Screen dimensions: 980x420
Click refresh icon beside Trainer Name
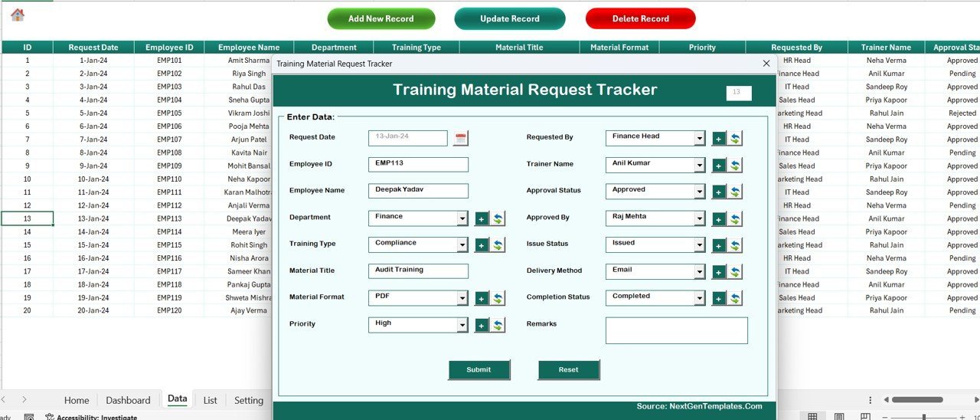(x=735, y=166)
